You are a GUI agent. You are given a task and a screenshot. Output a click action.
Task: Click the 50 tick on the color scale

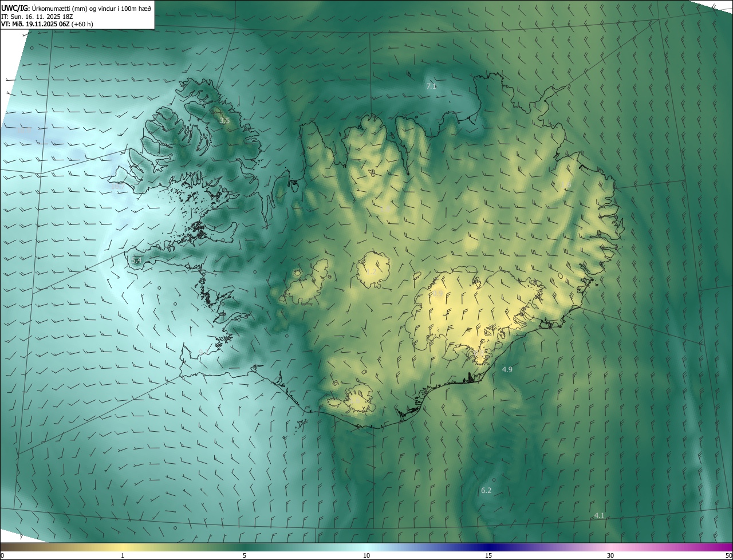click(728, 555)
